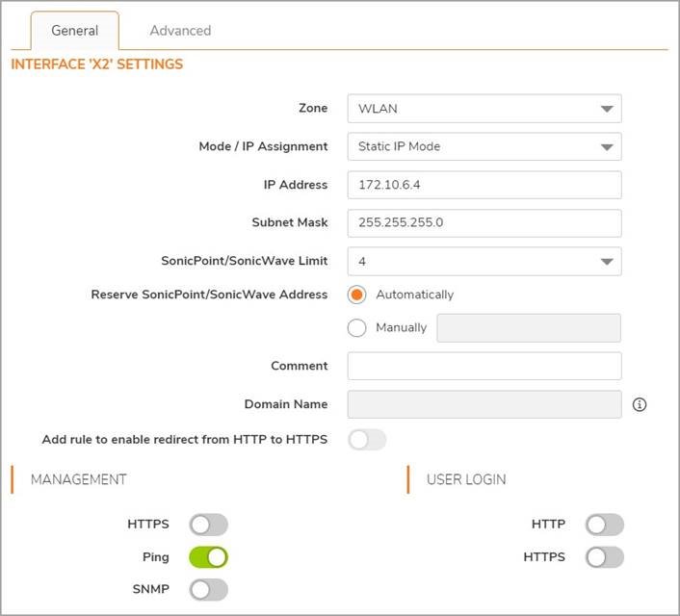The image size is (680, 616).
Task: Select the General tab
Action: [x=75, y=31]
